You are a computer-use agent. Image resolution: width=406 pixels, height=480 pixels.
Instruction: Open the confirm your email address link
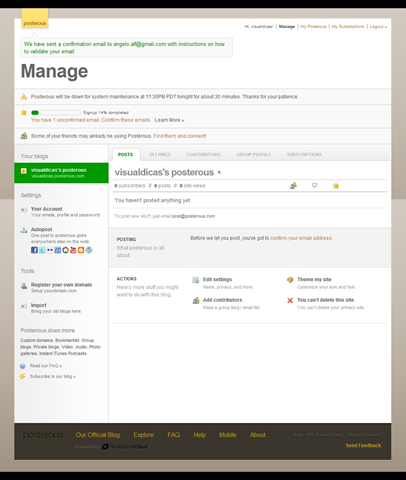pos(301,238)
